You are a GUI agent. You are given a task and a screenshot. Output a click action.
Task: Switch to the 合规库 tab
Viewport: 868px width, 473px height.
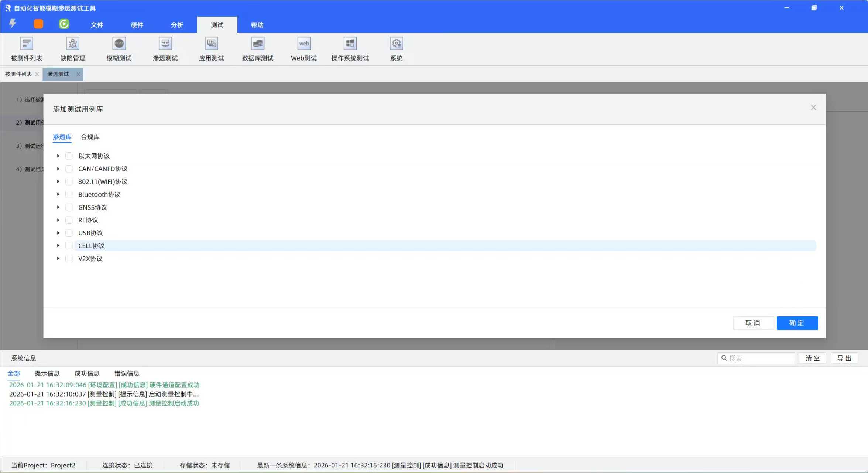coord(90,137)
